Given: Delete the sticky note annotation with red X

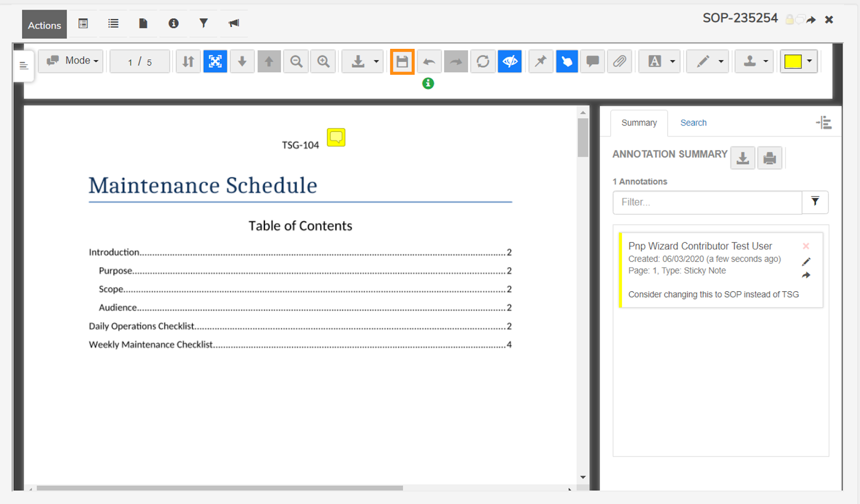Looking at the screenshot, I should pyautogui.click(x=806, y=246).
